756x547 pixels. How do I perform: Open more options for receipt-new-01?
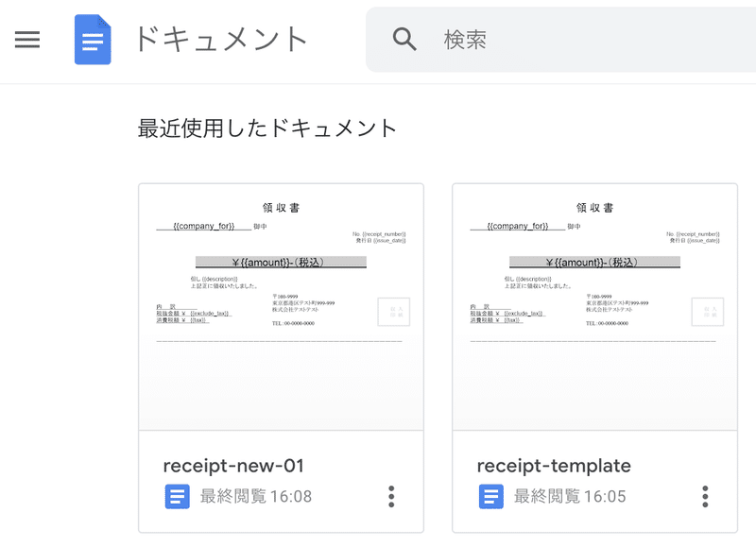click(x=391, y=496)
